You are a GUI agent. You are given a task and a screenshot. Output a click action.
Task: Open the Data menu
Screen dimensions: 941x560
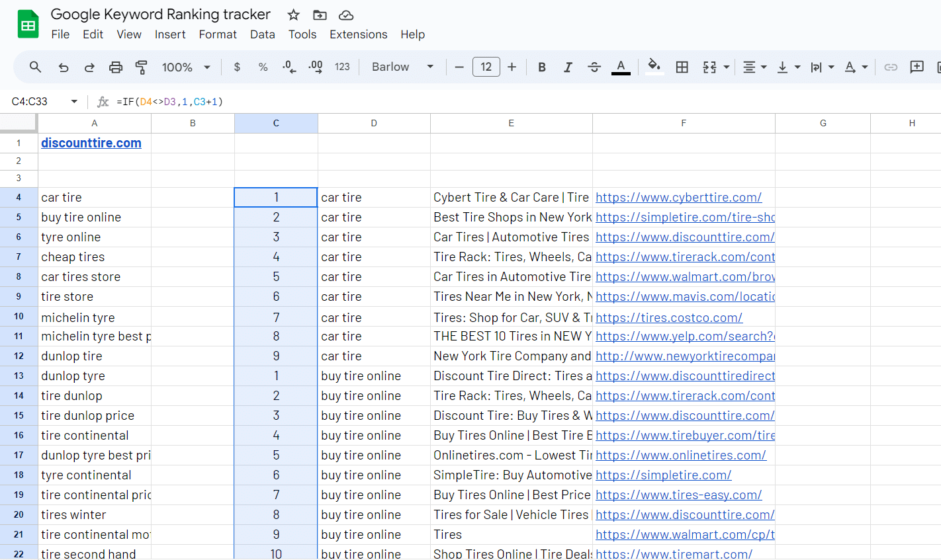(x=262, y=34)
